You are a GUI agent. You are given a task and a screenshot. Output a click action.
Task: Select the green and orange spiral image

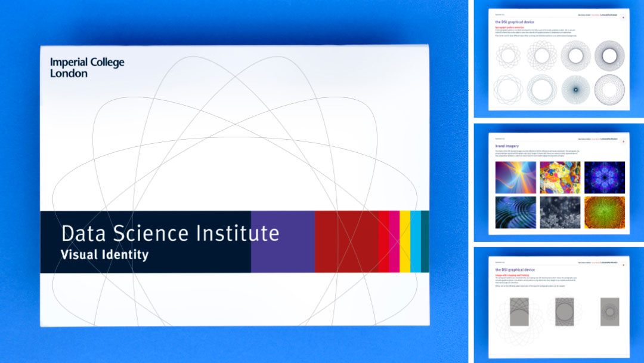[605, 212]
